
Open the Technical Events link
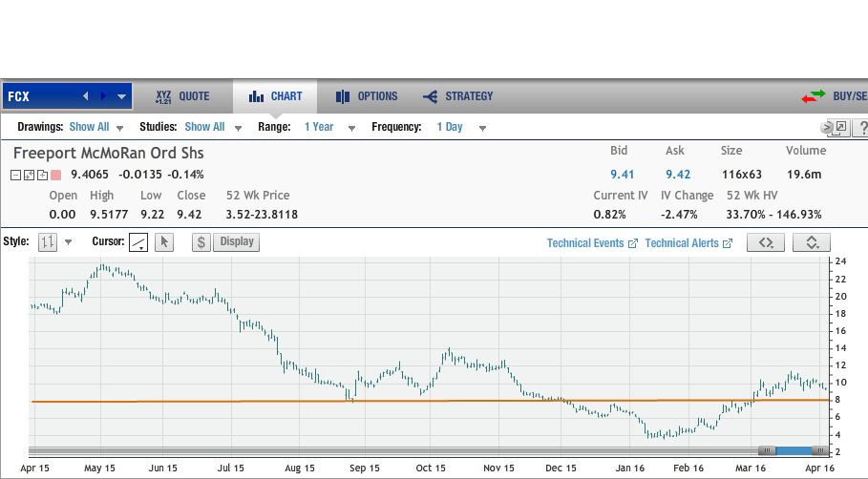[592, 243]
